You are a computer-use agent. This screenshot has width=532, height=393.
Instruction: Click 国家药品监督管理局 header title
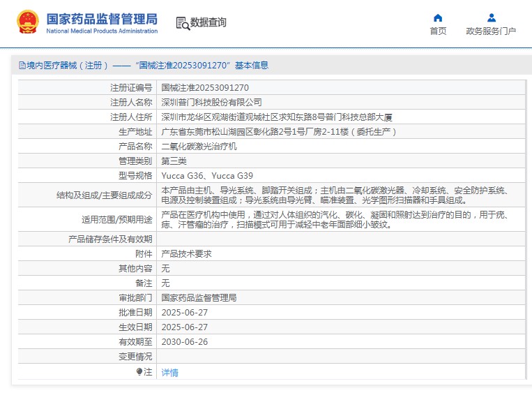[x=102, y=19]
